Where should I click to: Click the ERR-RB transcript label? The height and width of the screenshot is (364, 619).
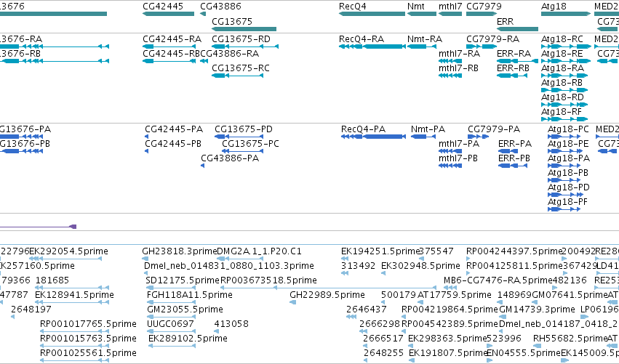point(513,68)
